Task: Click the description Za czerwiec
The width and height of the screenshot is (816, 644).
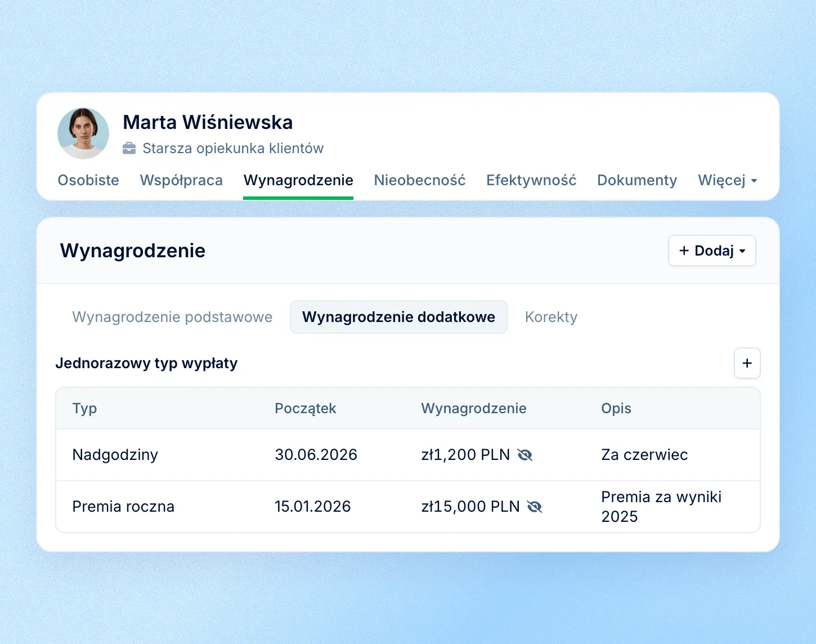Action: pyautogui.click(x=644, y=455)
